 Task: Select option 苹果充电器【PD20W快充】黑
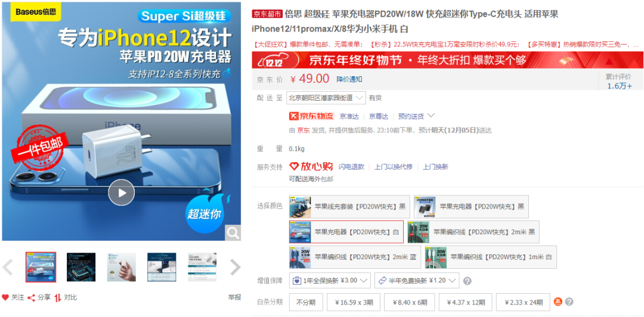(471, 207)
